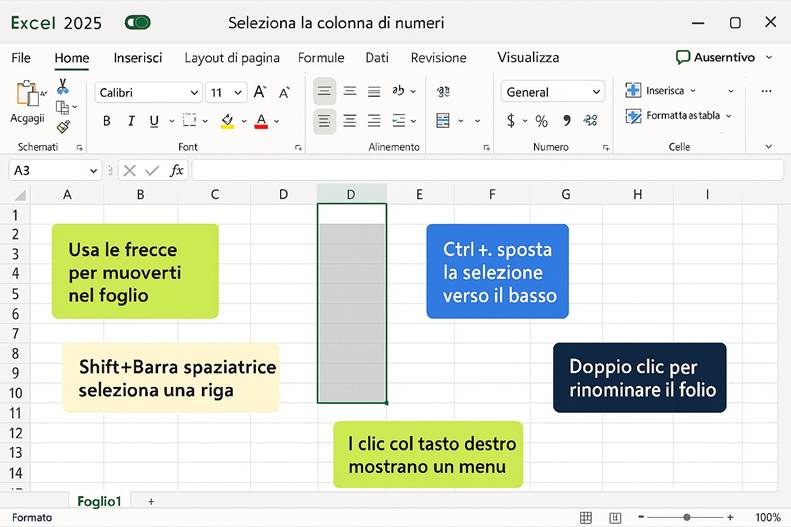Image resolution: width=791 pixels, height=527 pixels.
Task: Open the insert function fx button
Action: (x=176, y=170)
